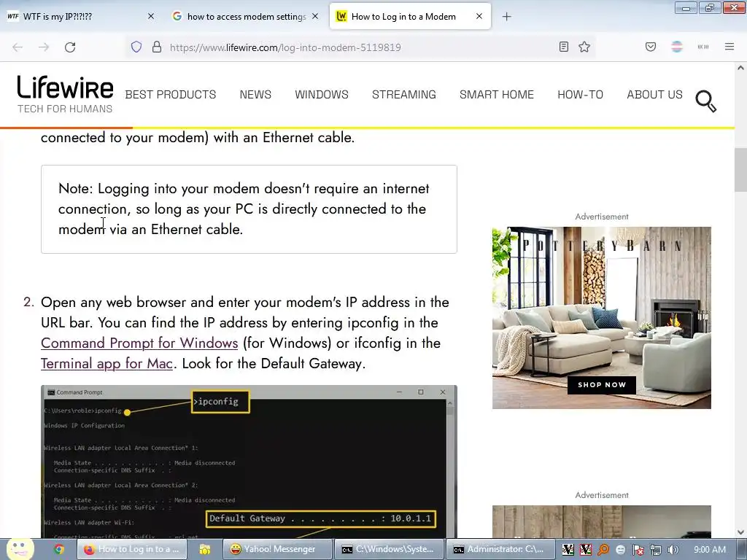Viewport: 747px width, 560px height.
Task: Open the first V tray icon
Action: 568,550
